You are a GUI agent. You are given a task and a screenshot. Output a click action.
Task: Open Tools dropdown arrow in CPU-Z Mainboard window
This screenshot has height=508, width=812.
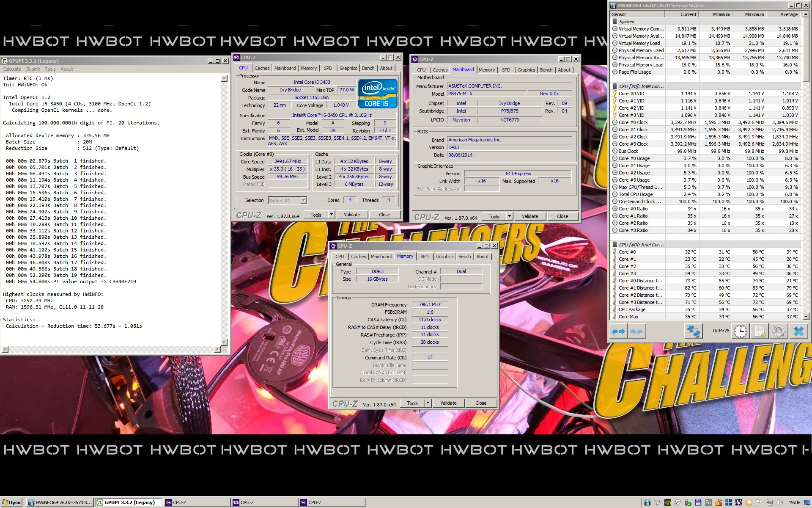coord(510,216)
